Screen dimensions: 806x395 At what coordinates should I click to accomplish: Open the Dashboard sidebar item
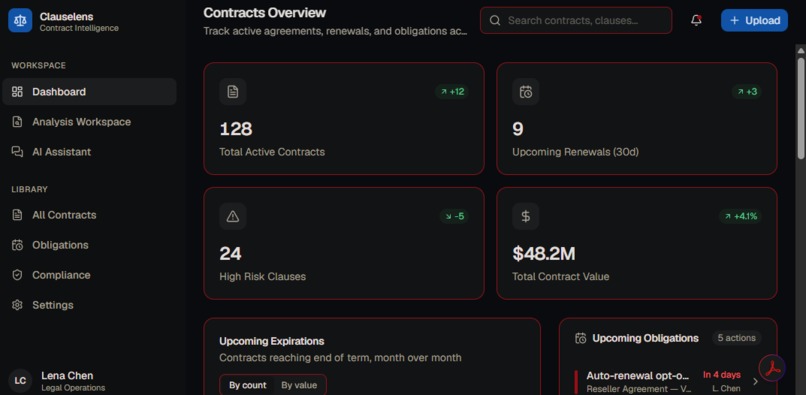tap(89, 92)
